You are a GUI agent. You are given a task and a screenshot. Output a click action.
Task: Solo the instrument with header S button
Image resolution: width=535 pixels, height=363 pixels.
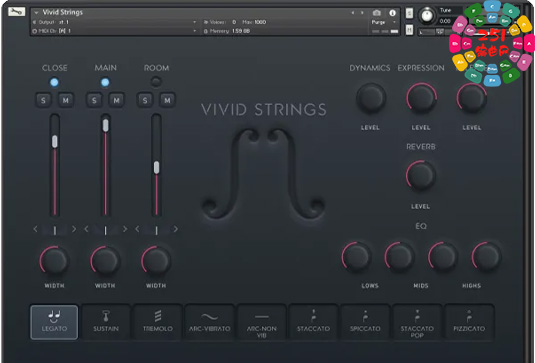pyautogui.click(x=409, y=13)
